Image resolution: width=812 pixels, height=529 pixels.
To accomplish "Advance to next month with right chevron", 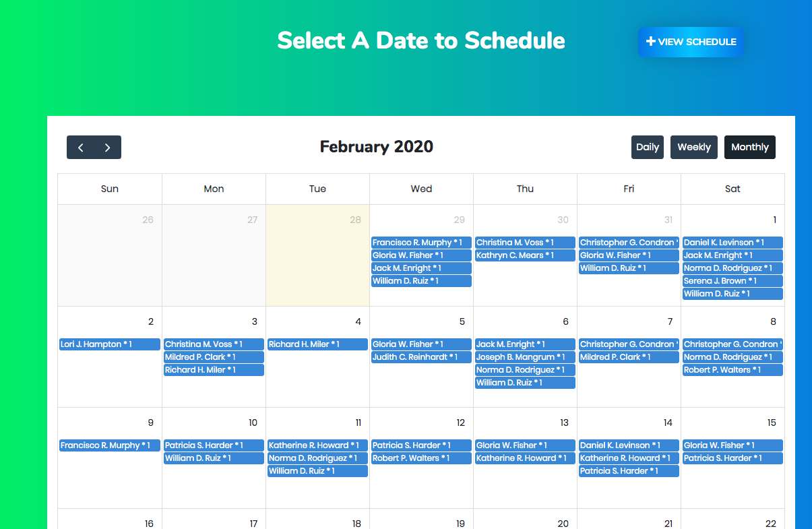I will tap(107, 148).
